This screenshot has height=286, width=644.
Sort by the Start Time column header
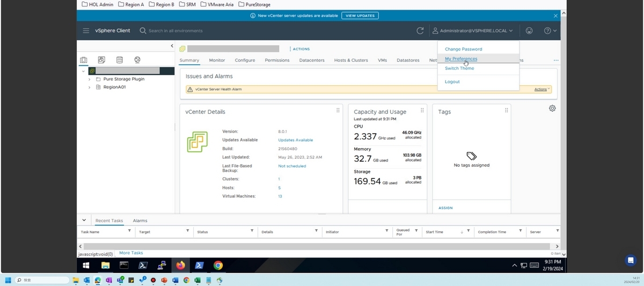[x=434, y=232]
